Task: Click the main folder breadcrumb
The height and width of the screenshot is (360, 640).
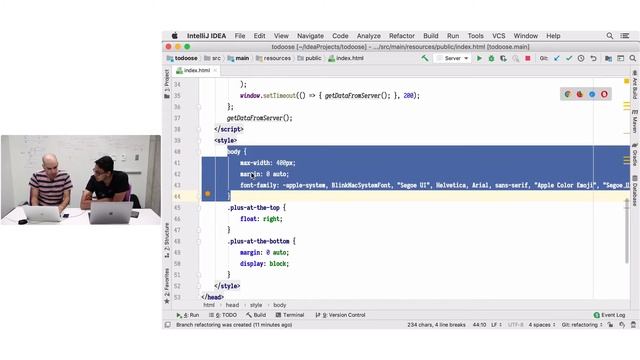Action: 238,58
